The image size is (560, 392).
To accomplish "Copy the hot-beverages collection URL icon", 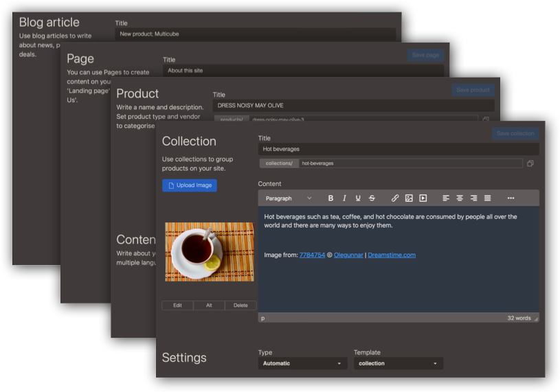I will point(530,163).
